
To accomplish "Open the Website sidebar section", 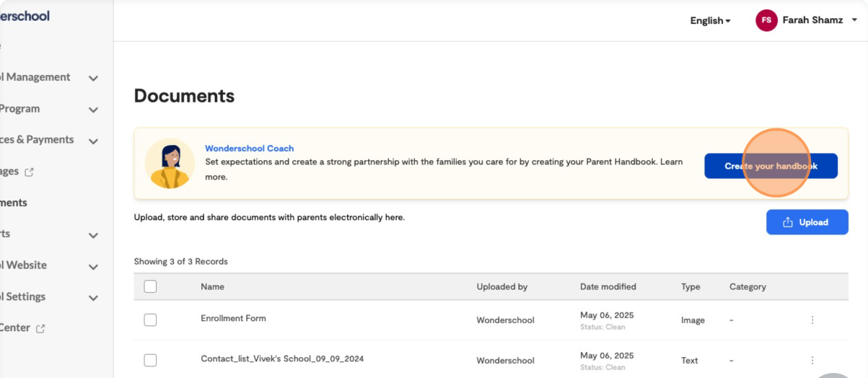I will 24,265.
